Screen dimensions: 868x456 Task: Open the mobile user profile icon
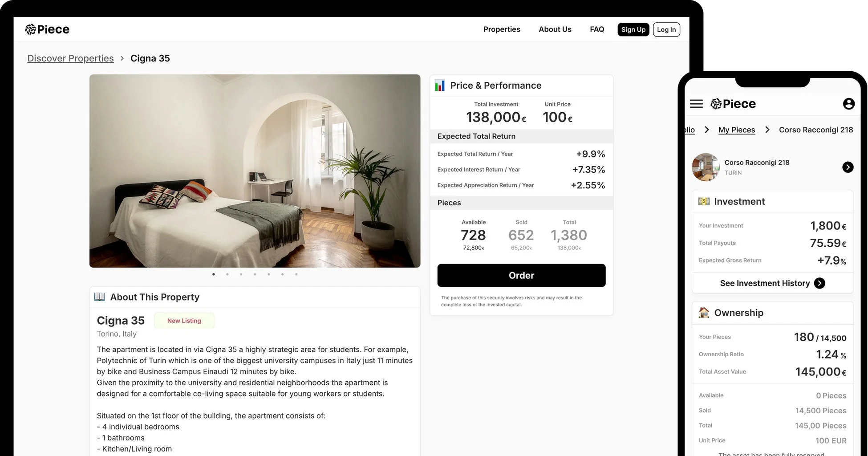point(848,104)
